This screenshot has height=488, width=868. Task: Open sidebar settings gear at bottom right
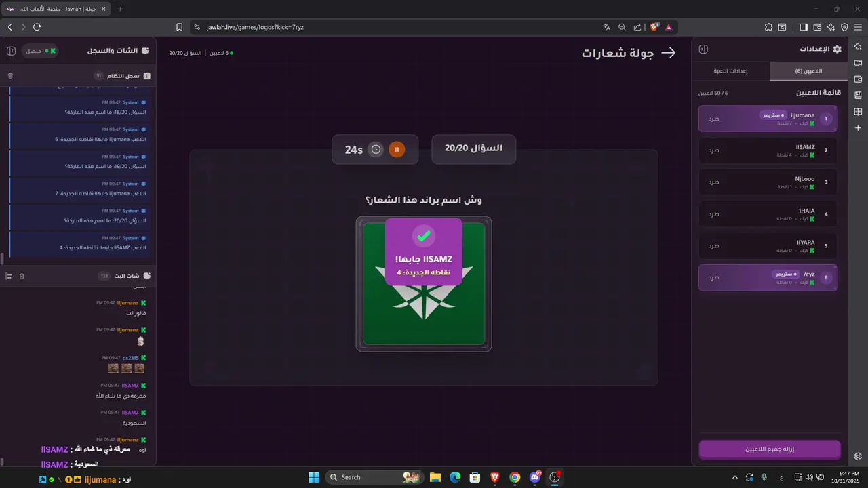tap(858, 456)
